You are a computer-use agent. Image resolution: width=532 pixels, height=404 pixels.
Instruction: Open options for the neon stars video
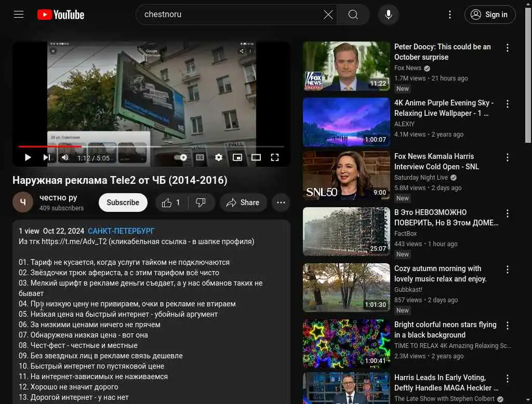(507, 326)
